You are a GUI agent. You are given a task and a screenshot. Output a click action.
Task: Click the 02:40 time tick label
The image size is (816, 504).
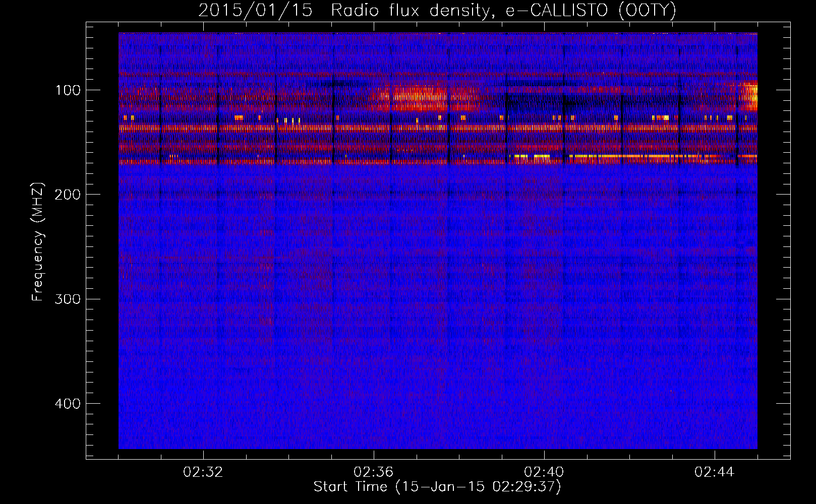coord(544,472)
